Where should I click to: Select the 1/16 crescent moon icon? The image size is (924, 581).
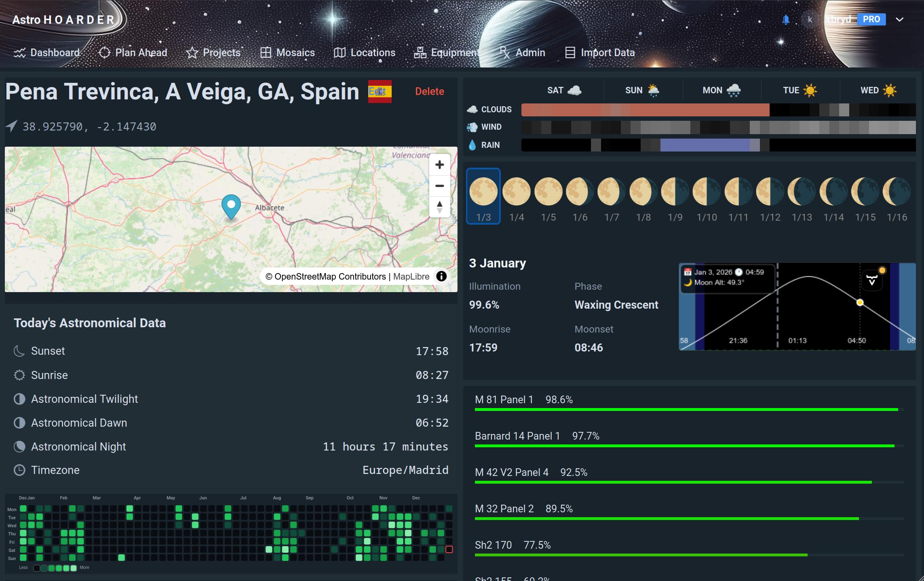click(897, 192)
